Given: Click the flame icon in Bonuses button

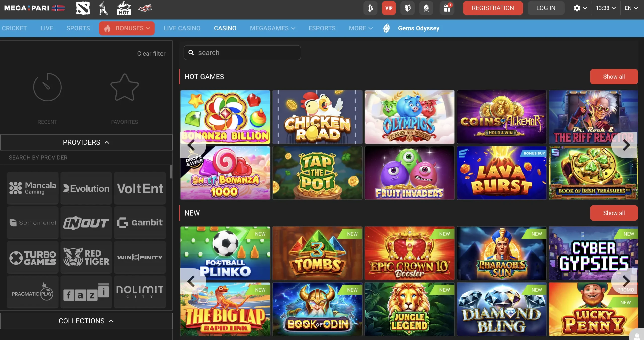Looking at the screenshot, I should [x=107, y=28].
